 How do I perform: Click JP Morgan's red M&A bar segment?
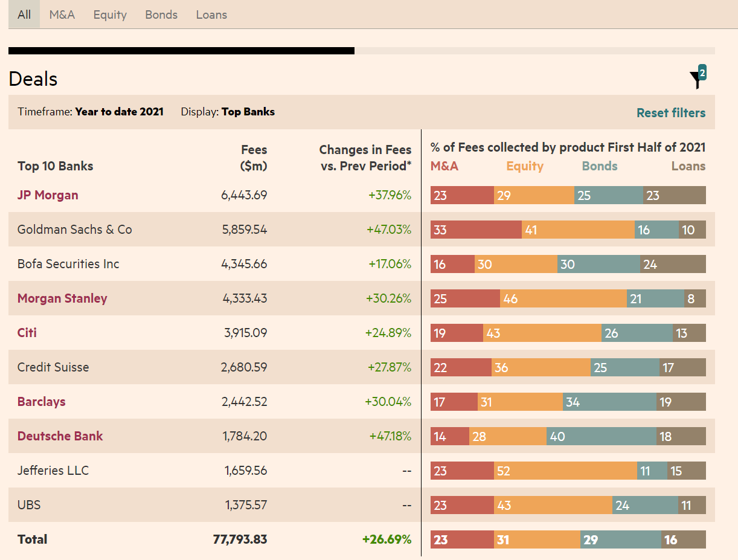click(x=462, y=195)
